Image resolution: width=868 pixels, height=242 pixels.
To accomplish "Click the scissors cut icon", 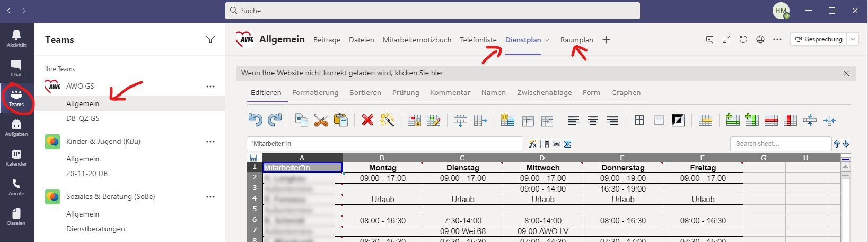I will (321, 120).
